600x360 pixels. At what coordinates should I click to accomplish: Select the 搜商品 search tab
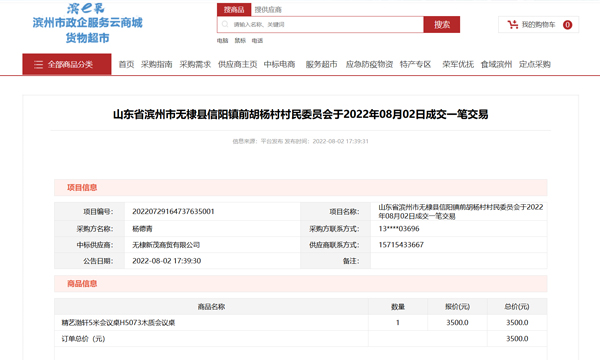(x=234, y=10)
